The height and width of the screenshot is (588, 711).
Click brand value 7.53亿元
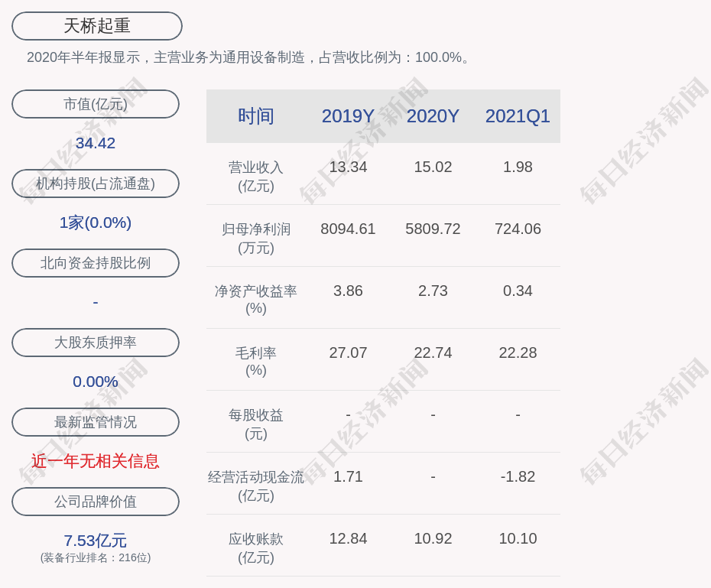(x=96, y=541)
